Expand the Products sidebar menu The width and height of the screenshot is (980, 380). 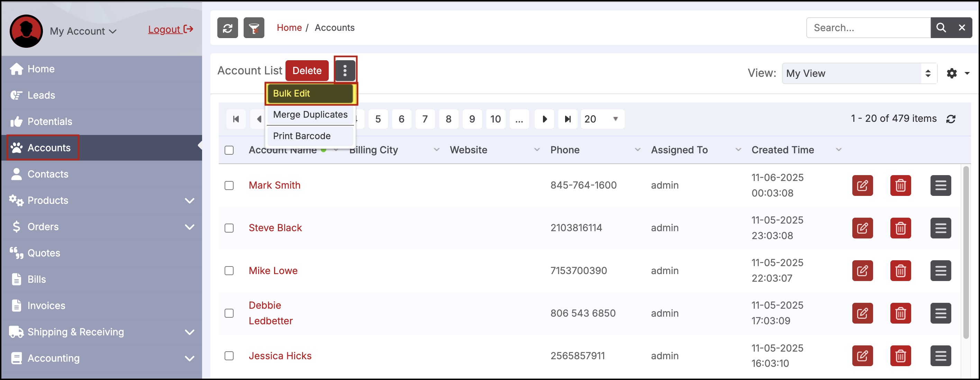(x=189, y=200)
